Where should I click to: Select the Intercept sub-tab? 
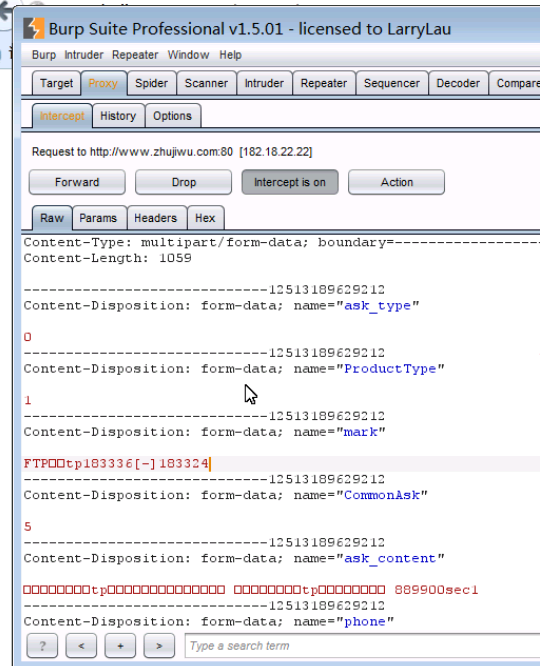pyautogui.click(x=62, y=116)
